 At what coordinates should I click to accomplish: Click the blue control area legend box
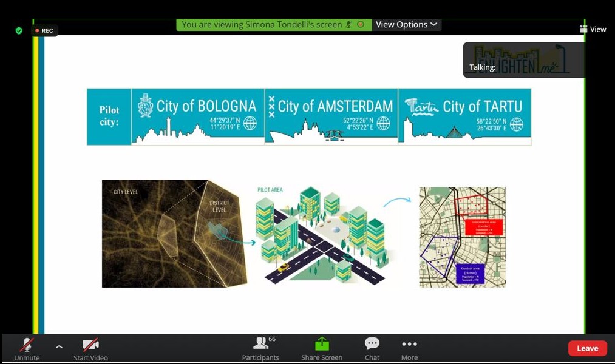coord(471,274)
